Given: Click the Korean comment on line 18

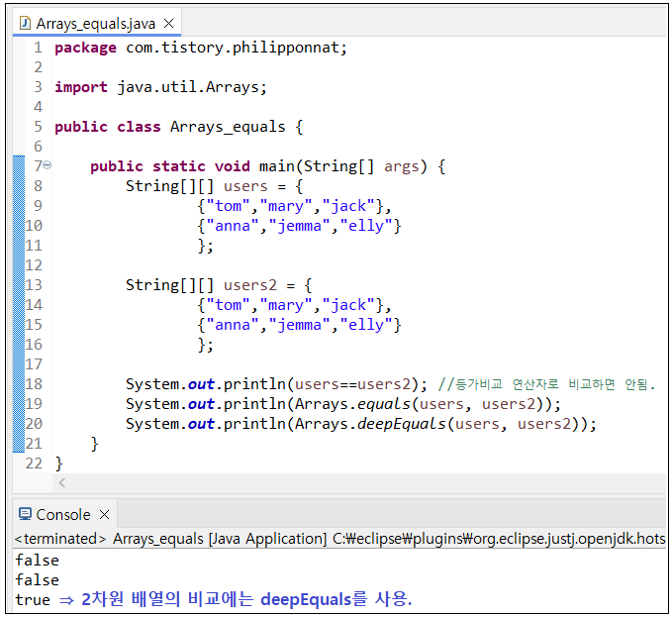Looking at the screenshot, I should pyautogui.click(x=546, y=384).
